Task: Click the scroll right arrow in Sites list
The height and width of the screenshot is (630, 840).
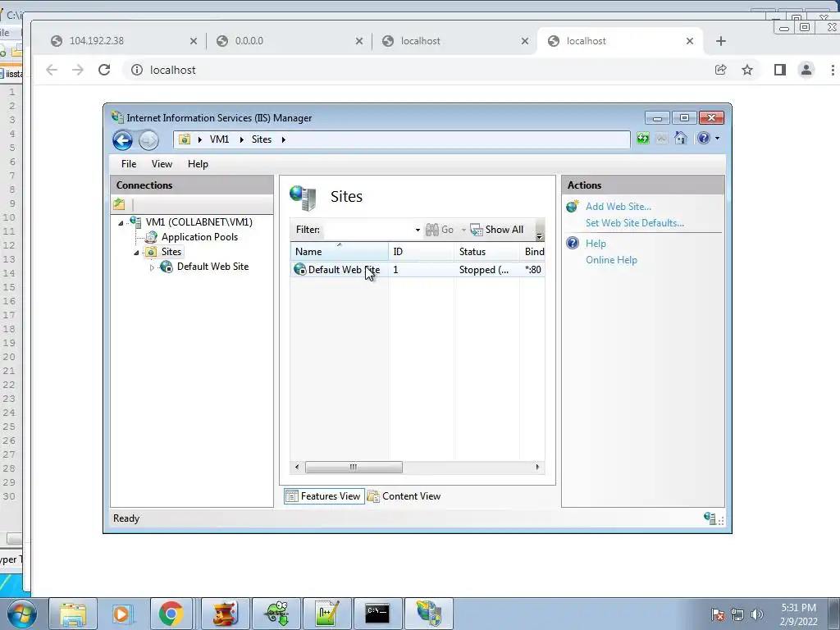Action: (x=537, y=467)
